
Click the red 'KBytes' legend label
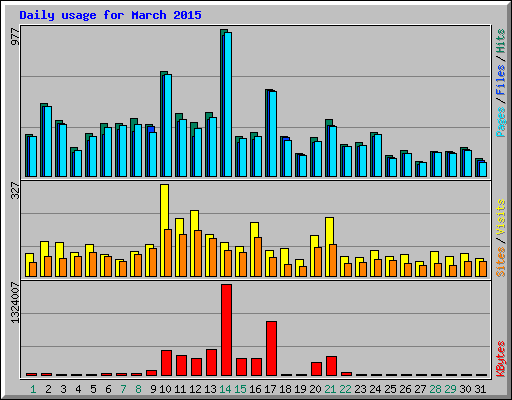coord(501,359)
